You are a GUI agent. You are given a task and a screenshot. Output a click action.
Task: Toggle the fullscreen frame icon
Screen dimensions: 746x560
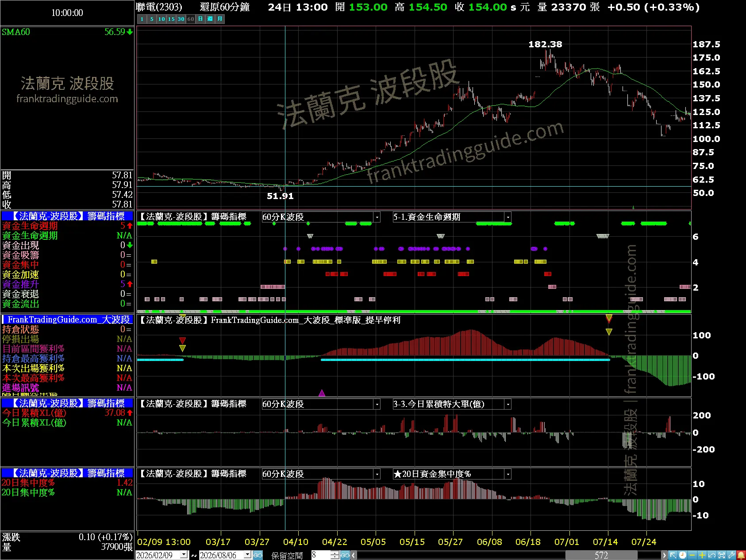[721, 555]
